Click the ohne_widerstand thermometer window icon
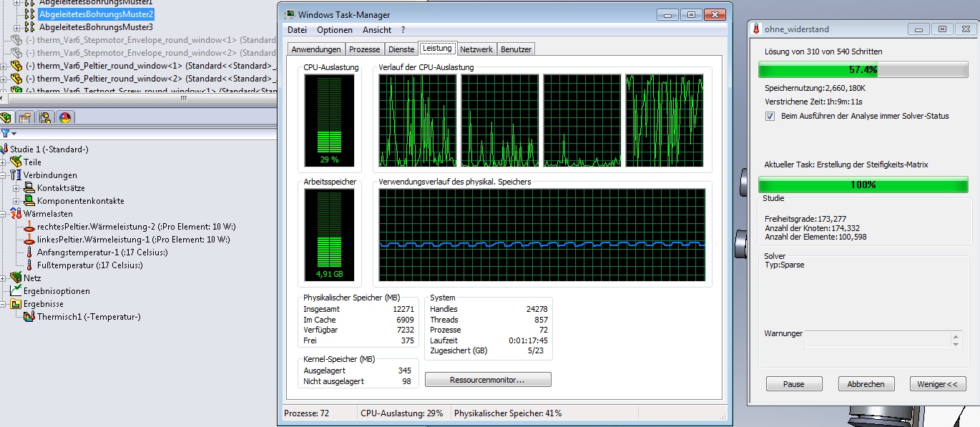 pyautogui.click(x=756, y=29)
